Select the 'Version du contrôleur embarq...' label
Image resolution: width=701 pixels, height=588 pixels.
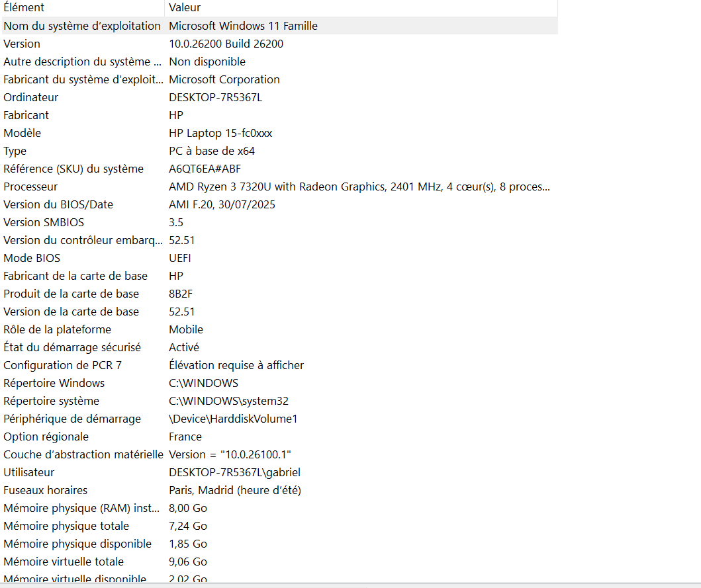coord(83,240)
